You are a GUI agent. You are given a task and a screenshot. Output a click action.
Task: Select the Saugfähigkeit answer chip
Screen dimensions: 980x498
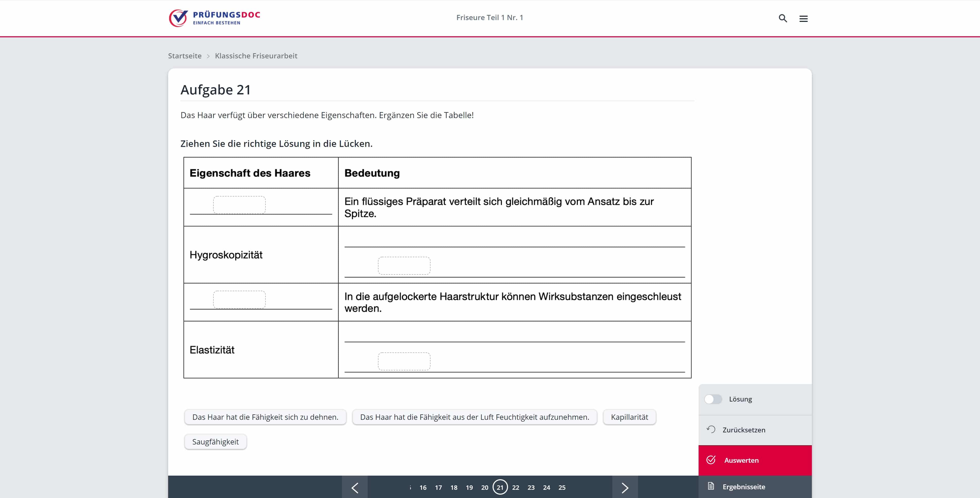(x=215, y=442)
